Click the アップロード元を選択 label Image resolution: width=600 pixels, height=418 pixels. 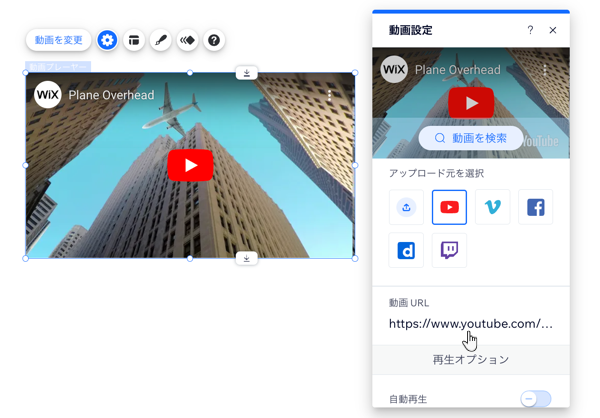(x=437, y=173)
